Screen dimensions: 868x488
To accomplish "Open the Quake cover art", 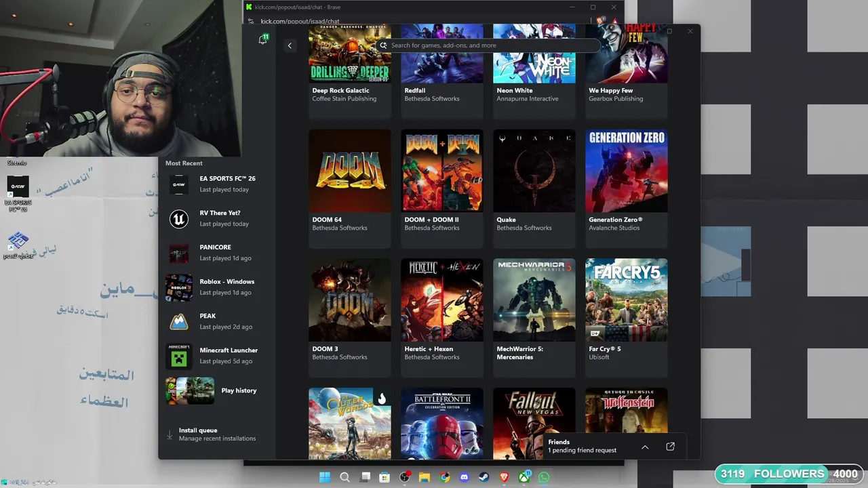I will click(534, 171).
